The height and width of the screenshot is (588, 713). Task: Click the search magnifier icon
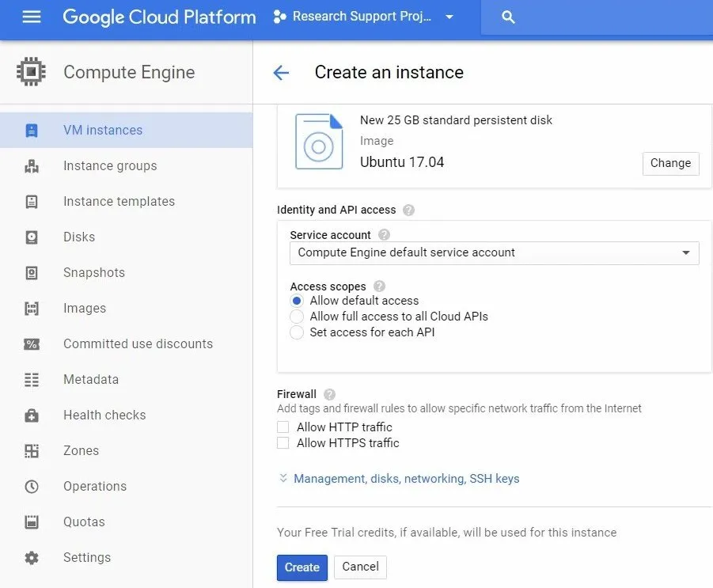pos(508,17)
